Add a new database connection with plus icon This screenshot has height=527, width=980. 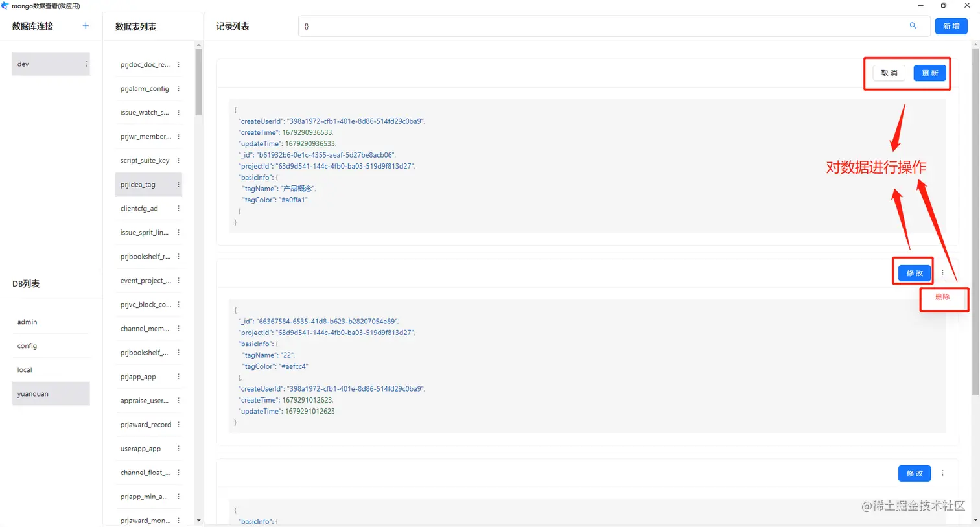coord(86,26)
